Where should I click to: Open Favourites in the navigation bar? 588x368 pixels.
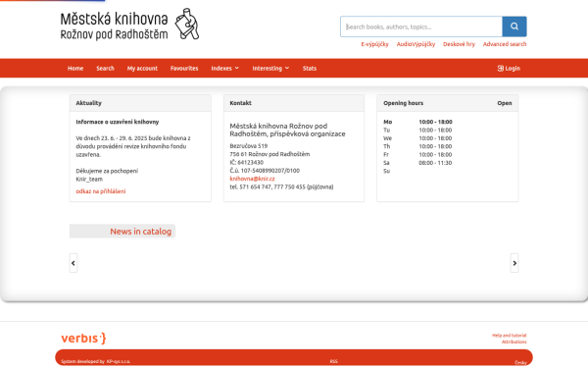pos(184,69)
